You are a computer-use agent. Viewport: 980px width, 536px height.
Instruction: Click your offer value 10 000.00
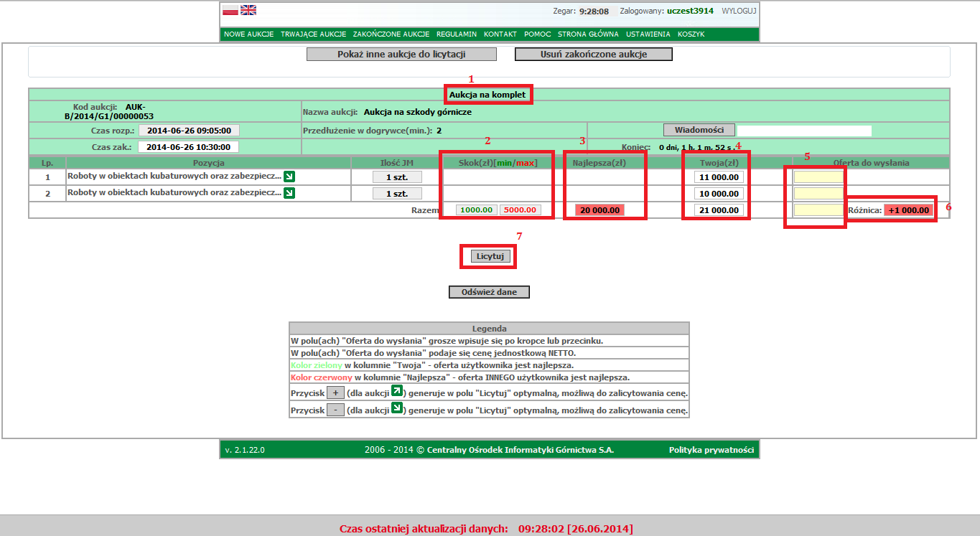[x=719, y=194]
